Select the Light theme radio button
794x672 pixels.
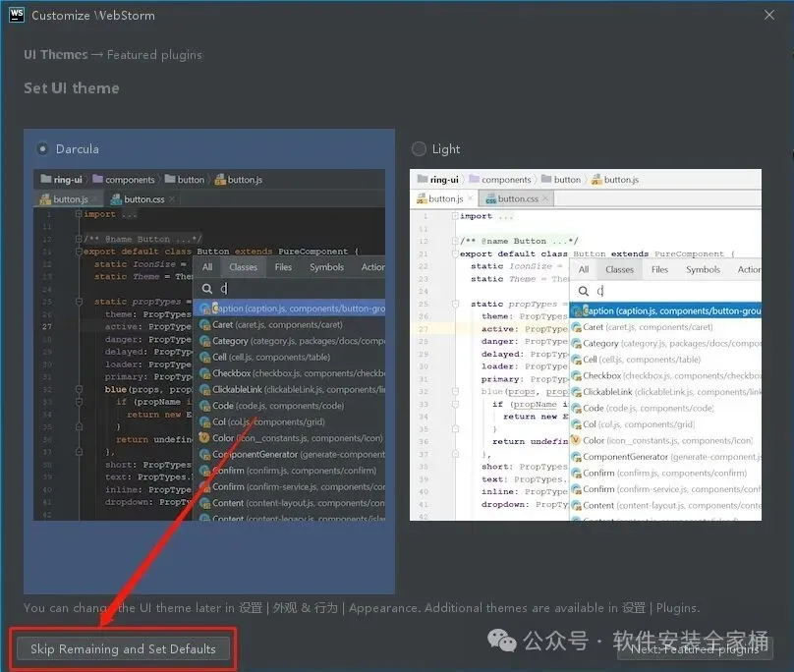[419, 149]
